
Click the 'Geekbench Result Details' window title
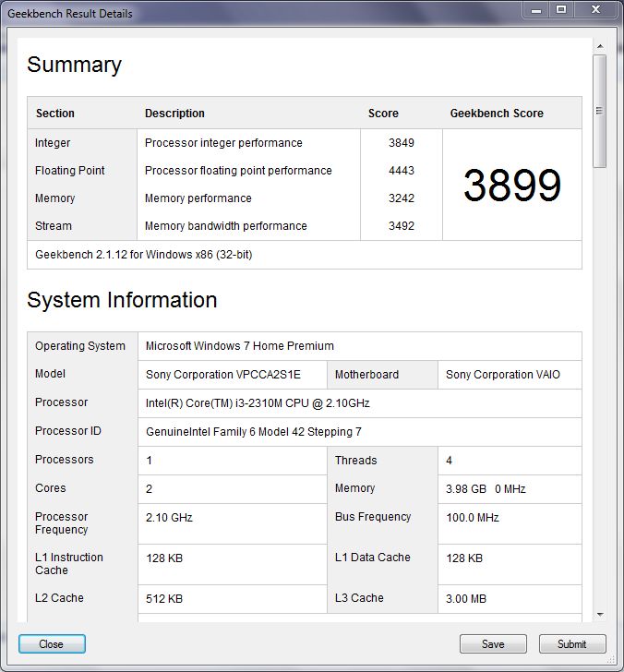tap(70, 14)
